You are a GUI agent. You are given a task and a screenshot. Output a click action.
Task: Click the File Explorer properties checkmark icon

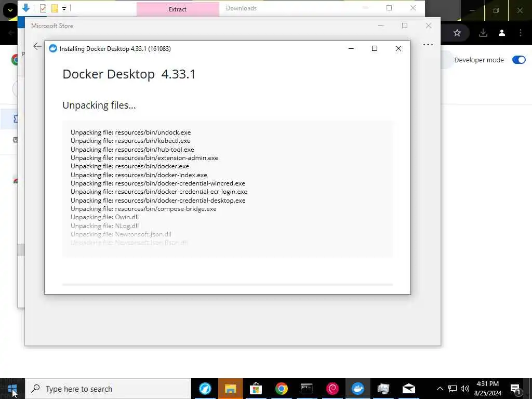coord(43,8)
